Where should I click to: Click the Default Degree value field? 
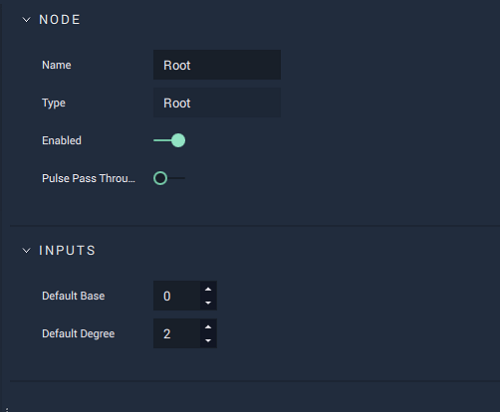(x=177, y=334)
